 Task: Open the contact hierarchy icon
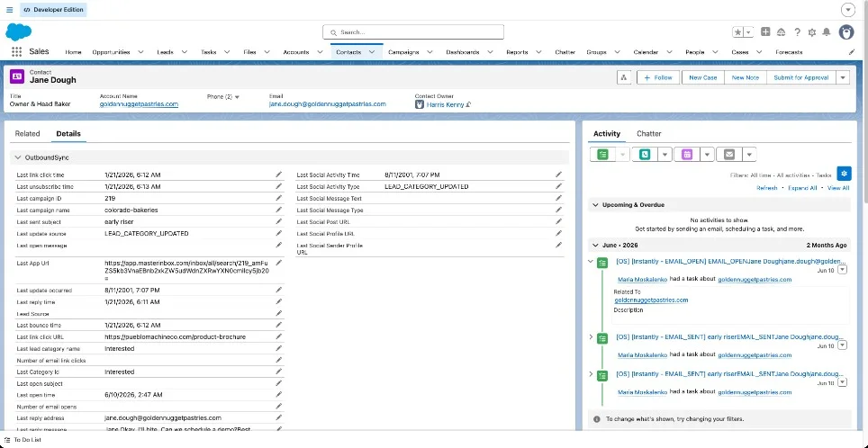coord(624,77)
